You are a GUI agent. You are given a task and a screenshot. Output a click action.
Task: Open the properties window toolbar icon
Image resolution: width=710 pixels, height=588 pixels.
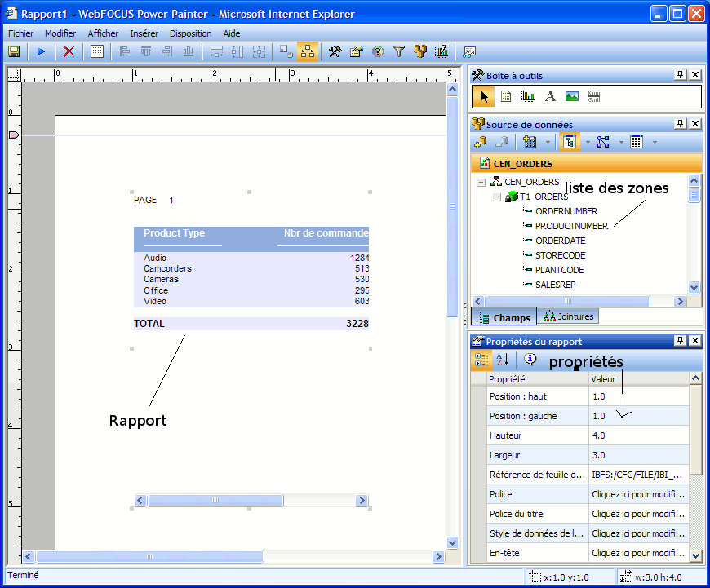point(357,51)
